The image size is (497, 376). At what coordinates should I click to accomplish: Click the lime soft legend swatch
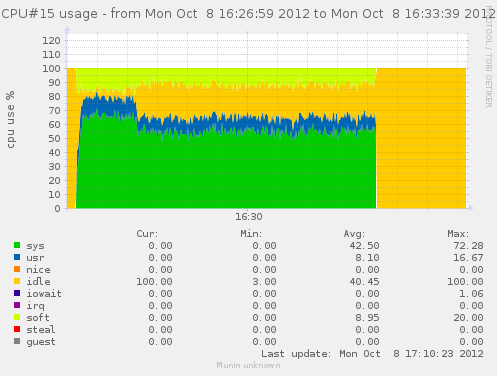17,317
